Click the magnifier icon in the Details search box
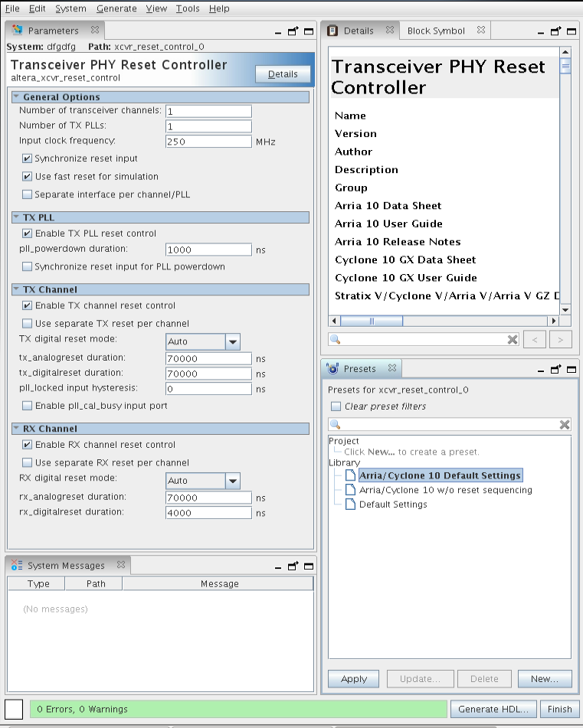This screenshot has width=583, height=728. click(335, 339)
